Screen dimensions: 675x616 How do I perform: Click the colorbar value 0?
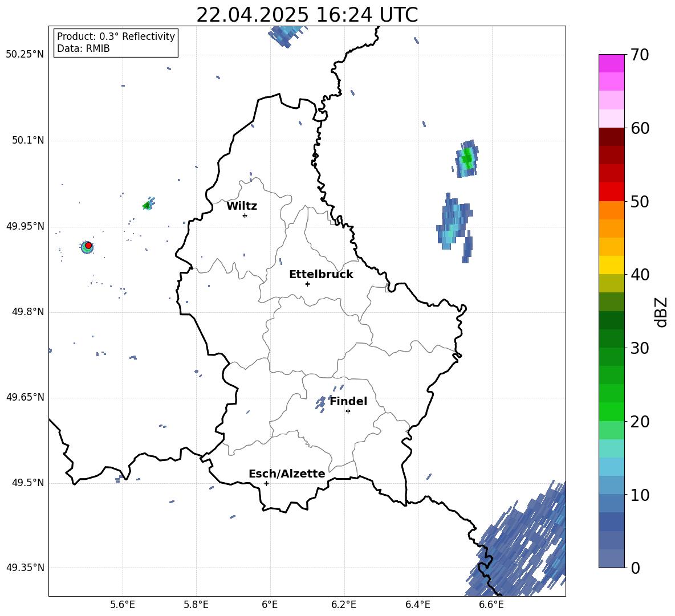pyautogui.click(x=636, y=568)
